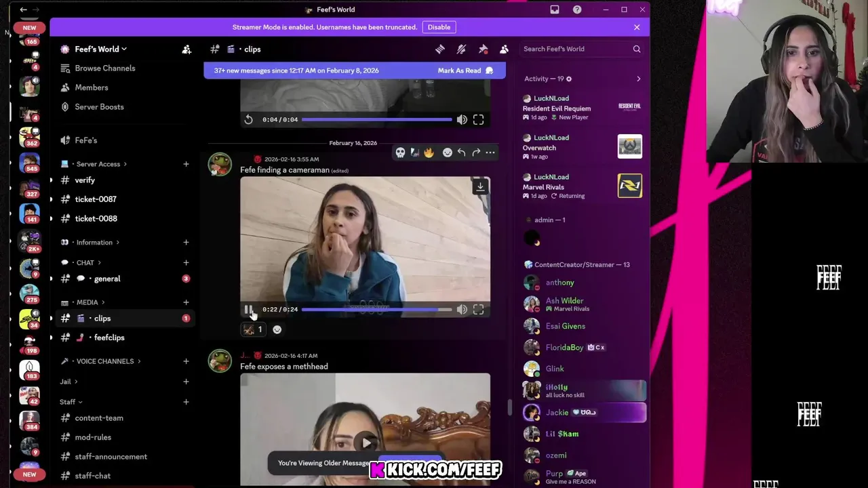868x488 pixels.
Task: Open LuckNLoad Overwatch activity entry
Action: (583, 147)
